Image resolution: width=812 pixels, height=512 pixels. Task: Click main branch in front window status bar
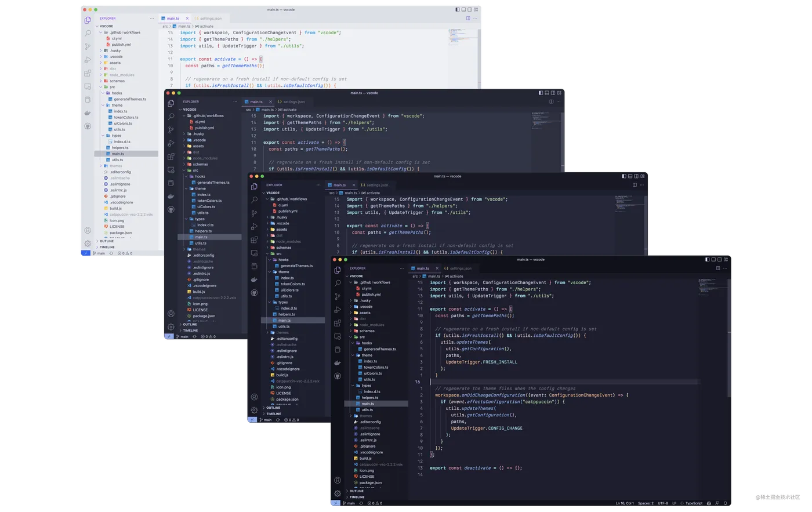click(x=349, y=503)
